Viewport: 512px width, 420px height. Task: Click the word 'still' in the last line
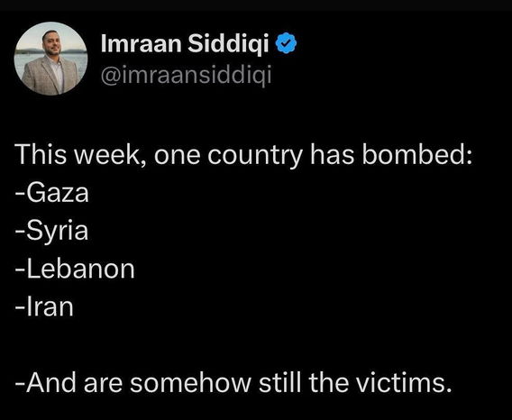(x=279, y=382)
